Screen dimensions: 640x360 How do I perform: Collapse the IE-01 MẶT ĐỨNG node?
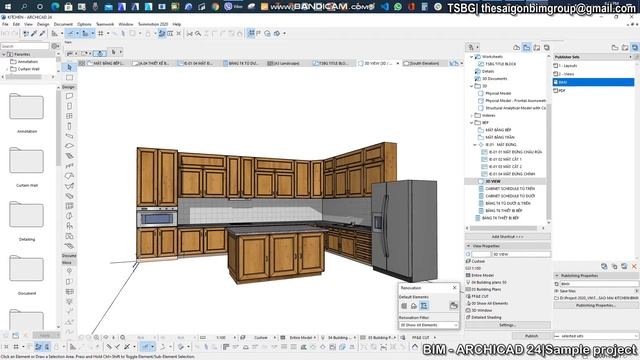pos(475,144)
